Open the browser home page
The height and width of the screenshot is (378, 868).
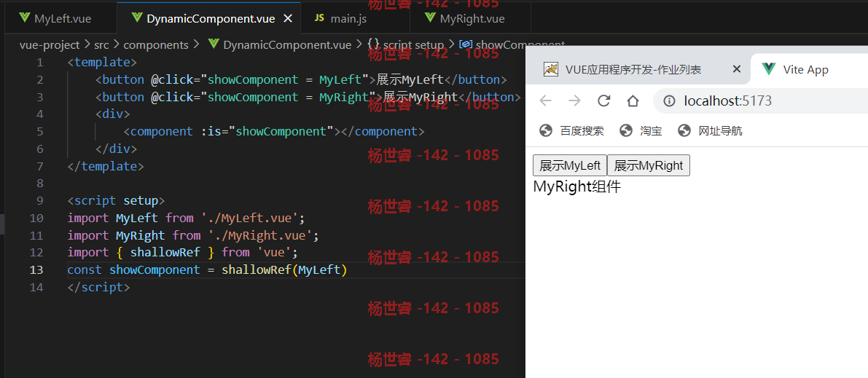point(633,101)
